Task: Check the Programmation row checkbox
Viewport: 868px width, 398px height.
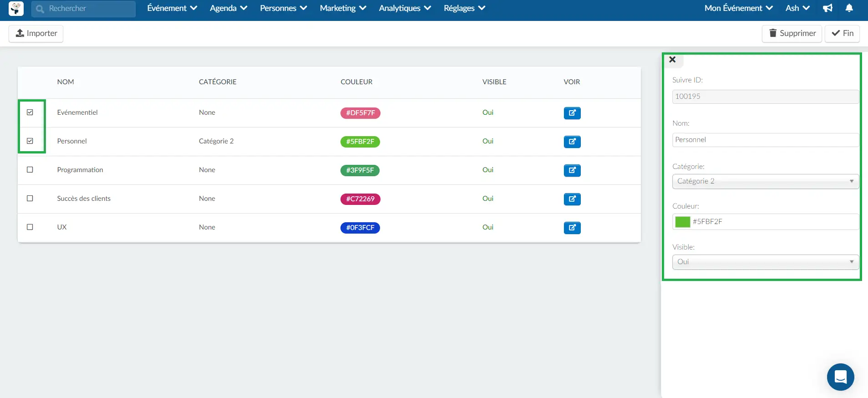Action: [30, 170]
